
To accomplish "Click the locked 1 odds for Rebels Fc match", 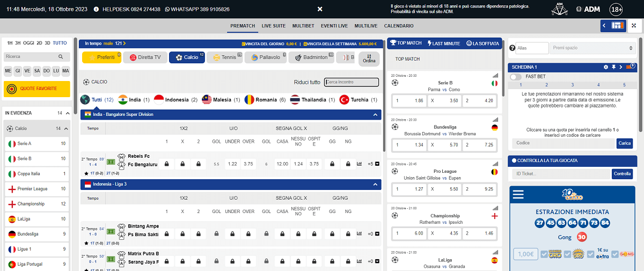I will [x=167, y=164].
